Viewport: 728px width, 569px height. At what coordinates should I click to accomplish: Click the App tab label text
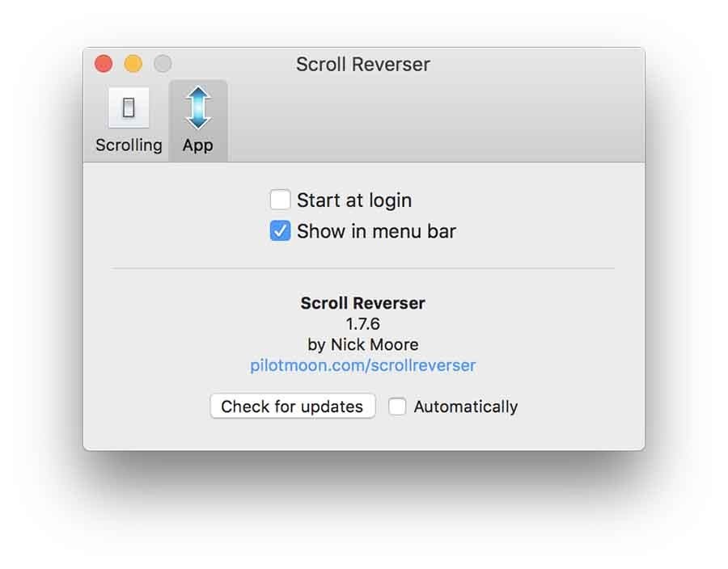tap(198, 145)
